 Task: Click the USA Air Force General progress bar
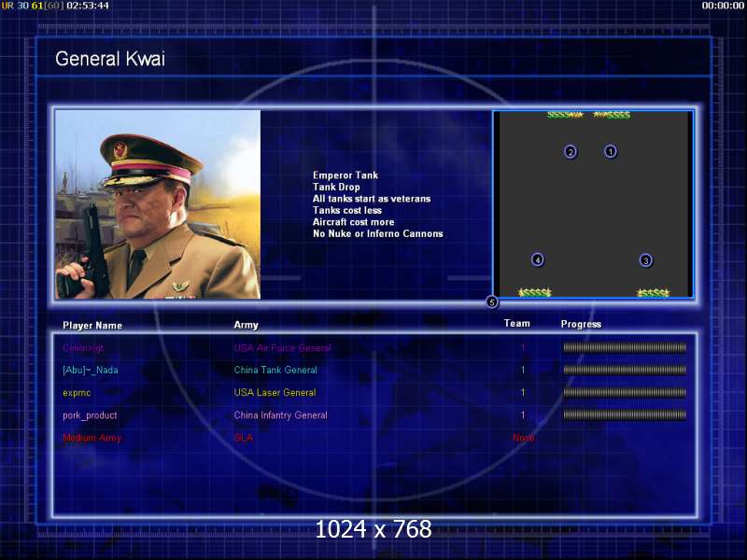pos(625,347)
